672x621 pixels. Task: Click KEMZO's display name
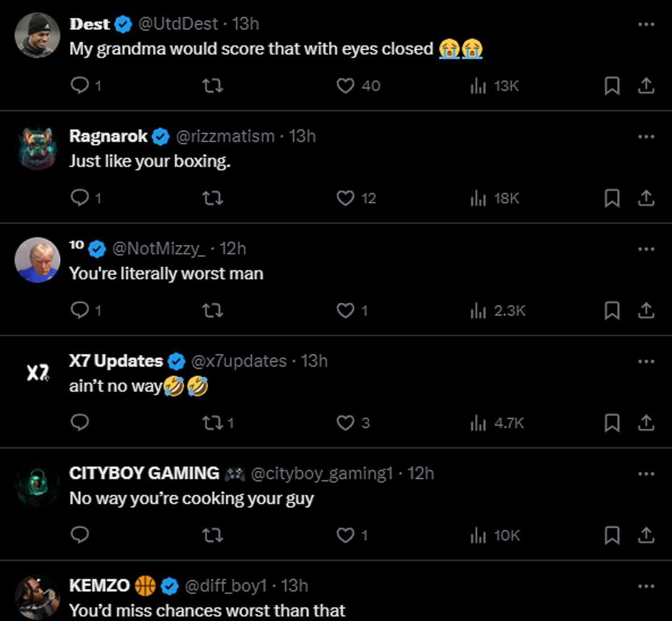(99, 586)
